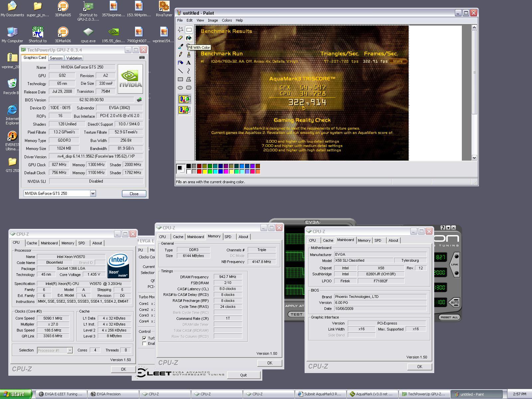This screenshot has height=399, width=532.
Task: Click RESET ALL in EVGA Precision
Action: (x=449, y=317)
